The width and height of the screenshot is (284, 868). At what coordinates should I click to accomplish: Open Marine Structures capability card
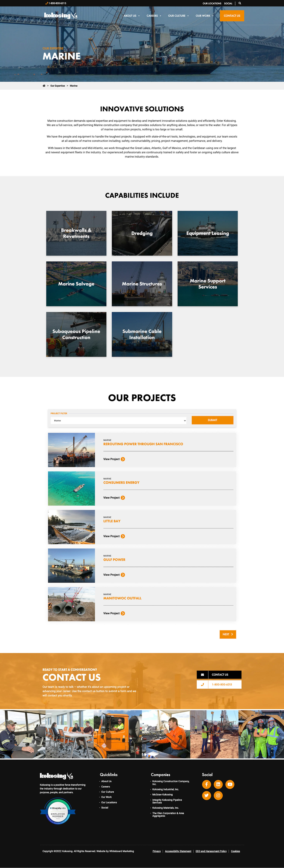(142, 284)
